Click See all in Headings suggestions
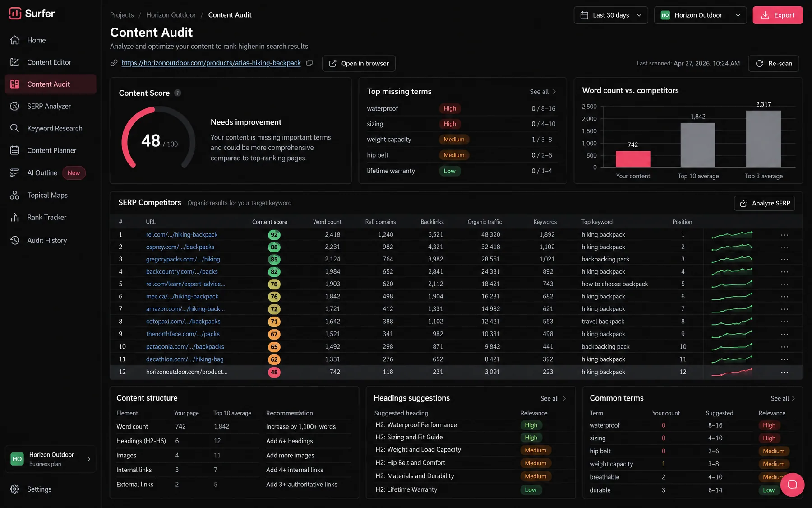The height and width of the screenshot is (508, 812). click(553, 398)
